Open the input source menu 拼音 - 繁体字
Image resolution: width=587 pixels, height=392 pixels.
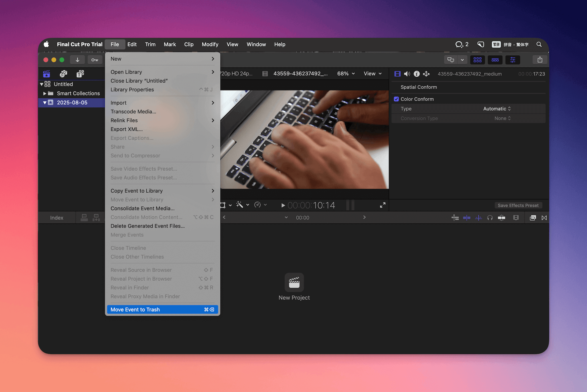pos(510,44)
